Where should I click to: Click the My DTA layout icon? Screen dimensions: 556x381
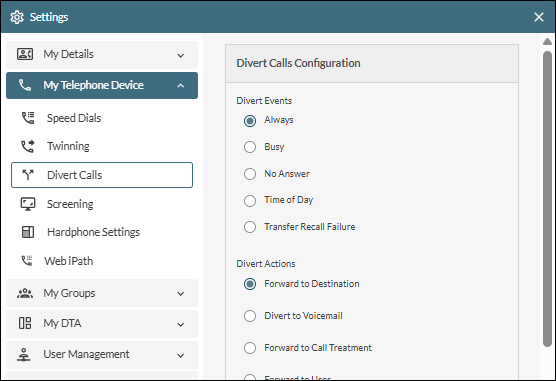coord(25,323)
